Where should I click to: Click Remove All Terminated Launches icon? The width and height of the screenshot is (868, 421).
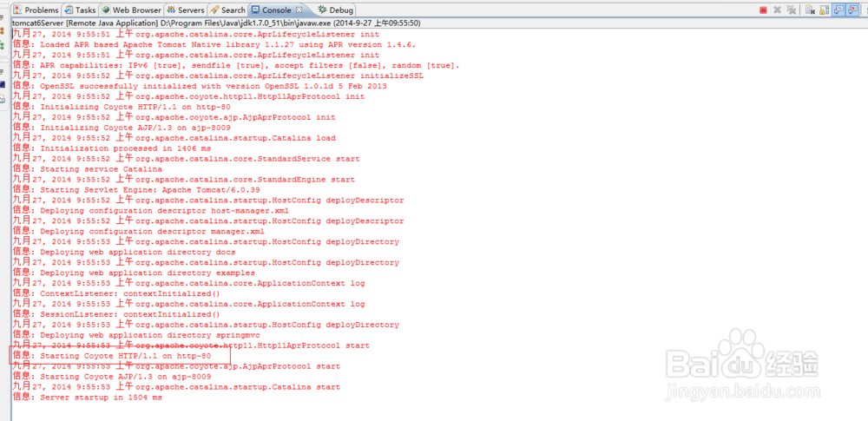point(792,10)
